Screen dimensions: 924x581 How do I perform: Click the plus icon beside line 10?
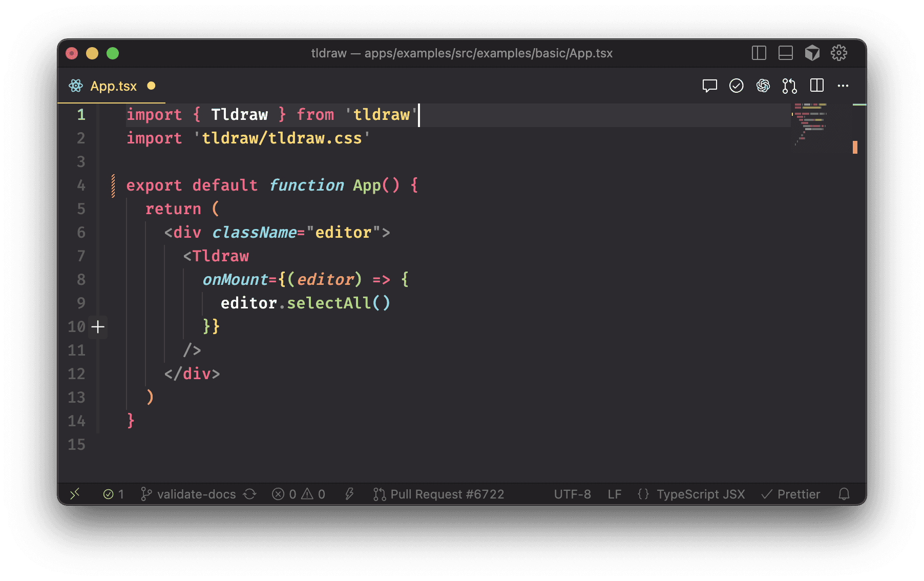pos(98,326)
